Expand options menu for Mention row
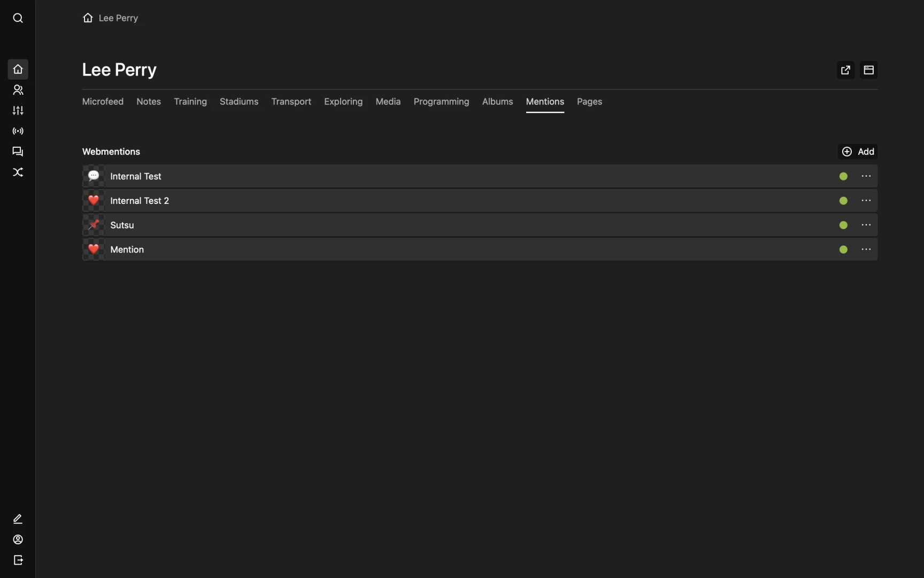Viewport: 924px width, 578px height. pos(866,249)
